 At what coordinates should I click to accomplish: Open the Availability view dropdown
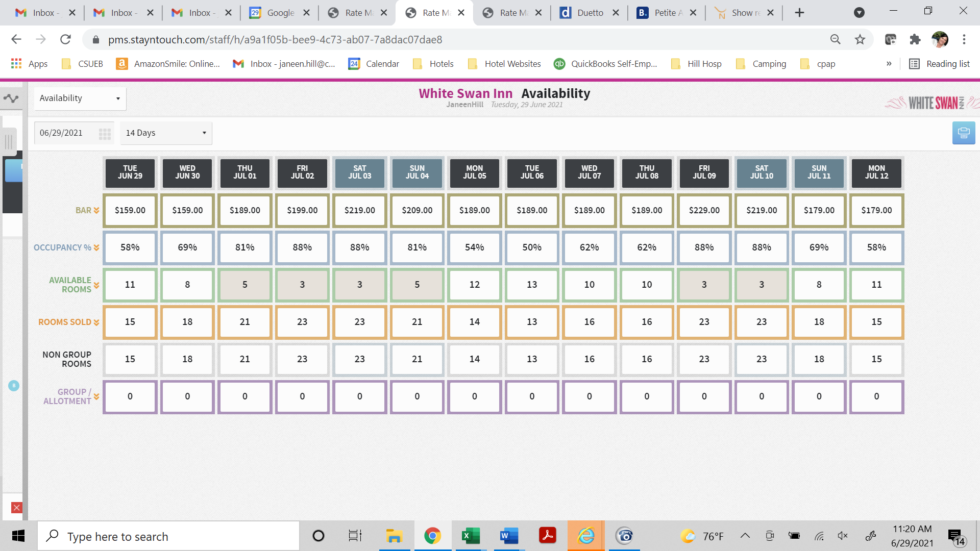pyautogui.click(x=80, y=98)
